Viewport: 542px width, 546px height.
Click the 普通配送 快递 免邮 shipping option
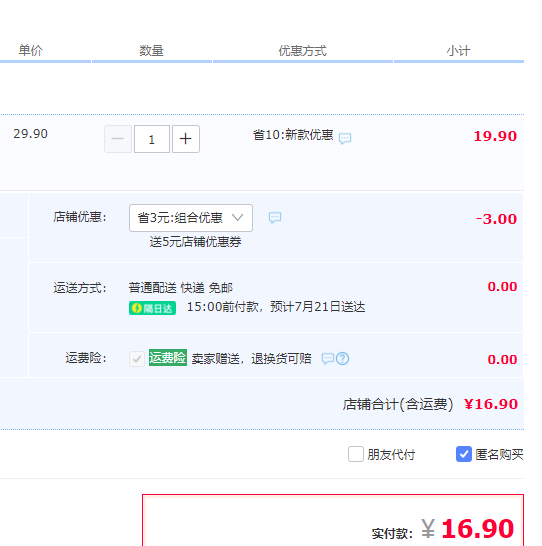point(181,288)
